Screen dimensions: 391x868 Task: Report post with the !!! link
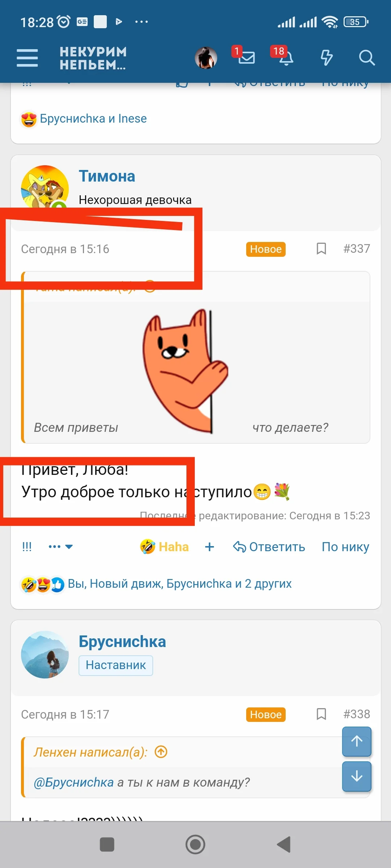click(x=27, y=546)
